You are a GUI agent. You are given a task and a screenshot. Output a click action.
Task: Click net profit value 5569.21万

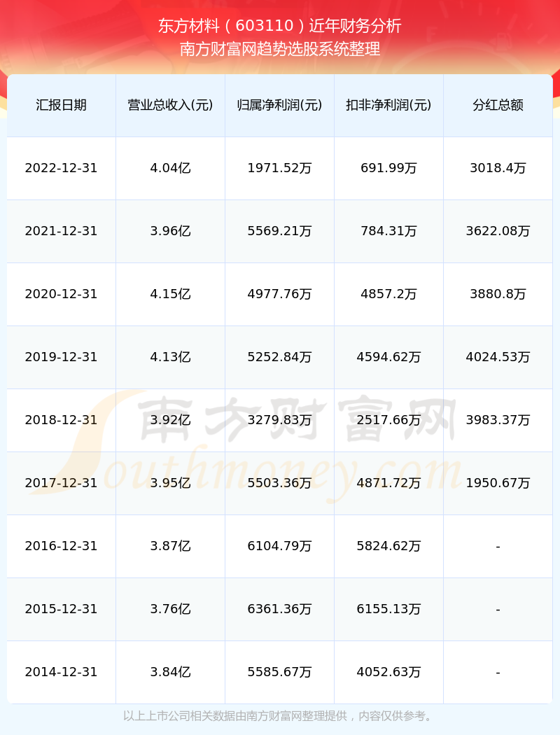point(280,230)
